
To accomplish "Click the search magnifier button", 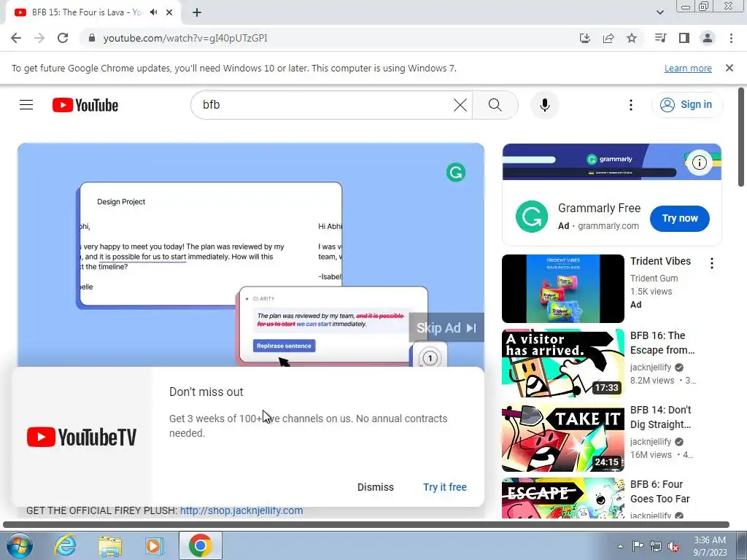I will 495,105.
